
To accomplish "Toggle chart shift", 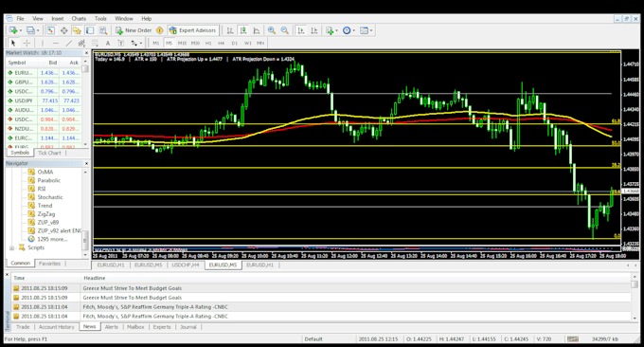I will [x=314, y=30].
